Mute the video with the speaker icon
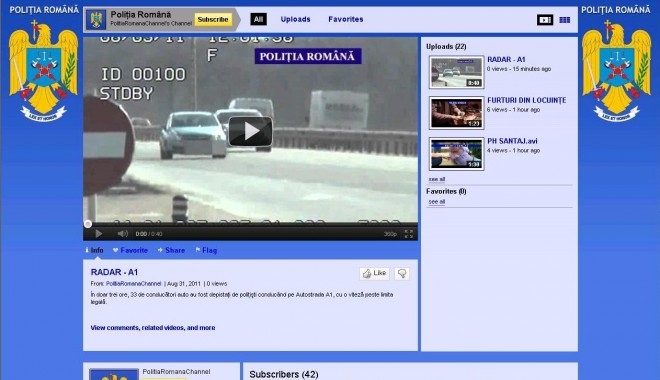This screenshot has height=380, width=660. [122, 234]
